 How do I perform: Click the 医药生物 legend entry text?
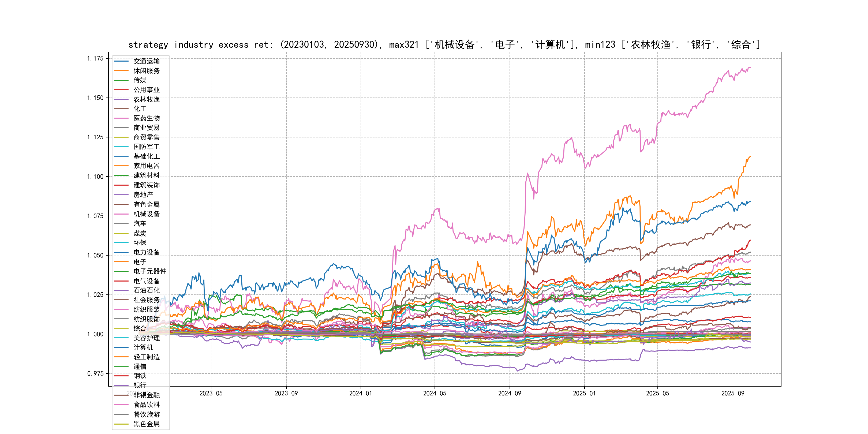[x=146, y=118]
